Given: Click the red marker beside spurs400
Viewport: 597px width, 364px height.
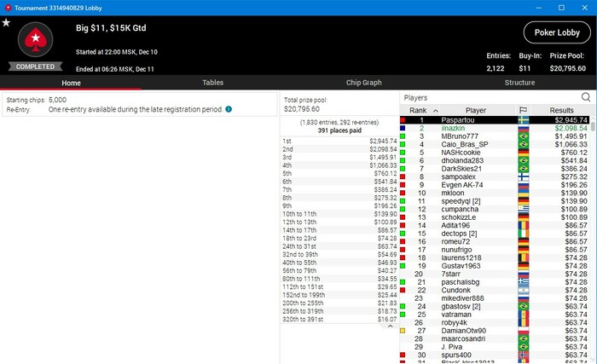Looking at the screenshot, I should [x=403, y=355].
